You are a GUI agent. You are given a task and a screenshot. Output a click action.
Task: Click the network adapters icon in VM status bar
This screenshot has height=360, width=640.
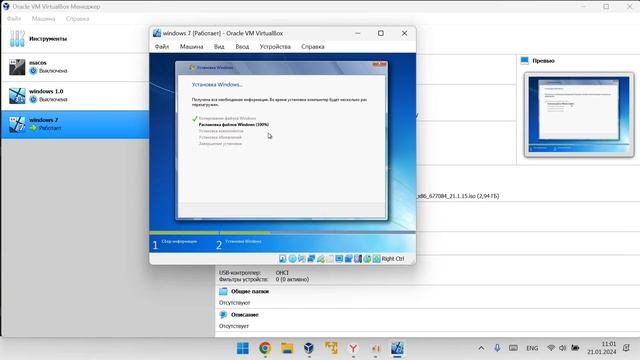[311, 259]
